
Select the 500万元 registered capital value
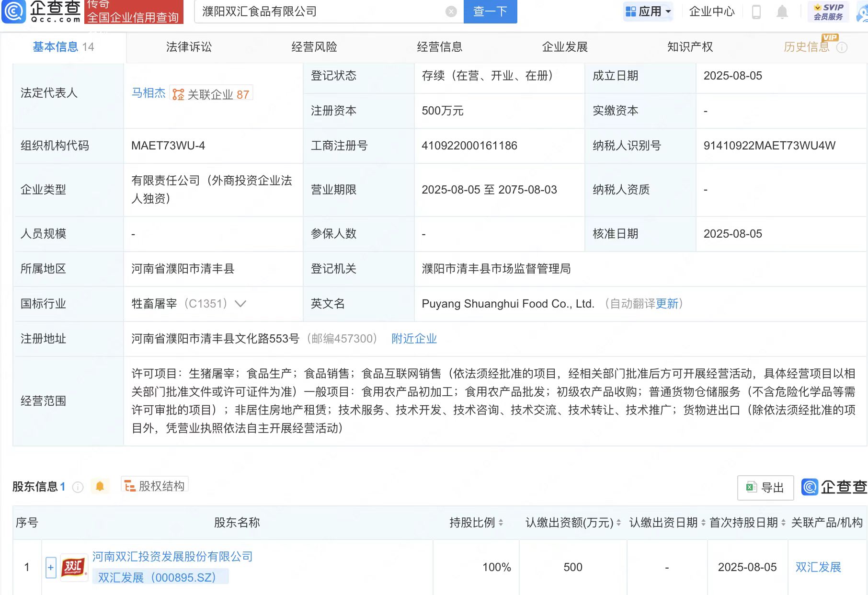[x=443, y=111]
